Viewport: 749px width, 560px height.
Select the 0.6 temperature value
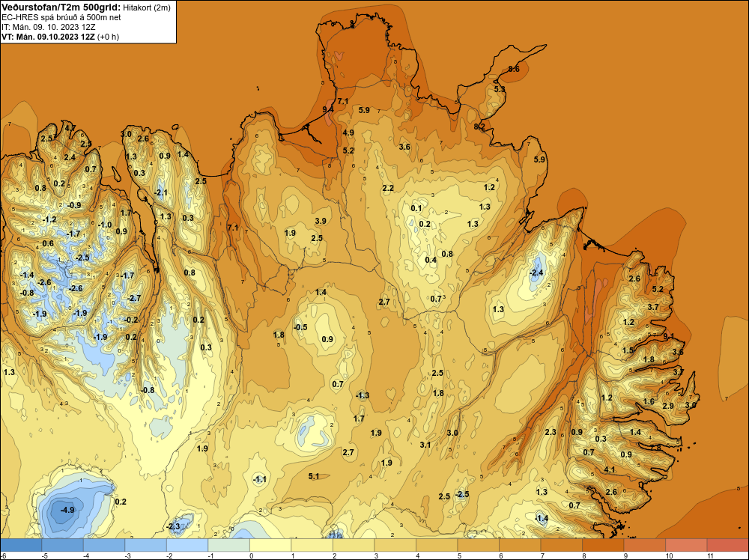pos(48,243)
